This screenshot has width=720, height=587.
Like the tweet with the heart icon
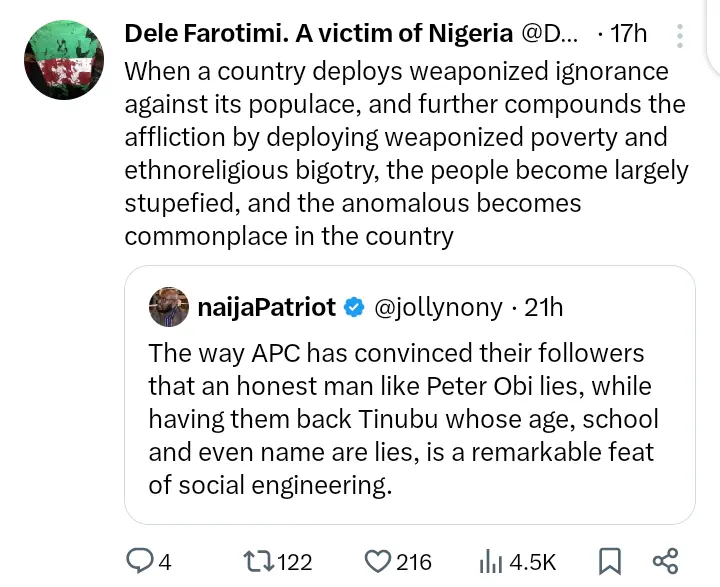[x=377, y=561]
